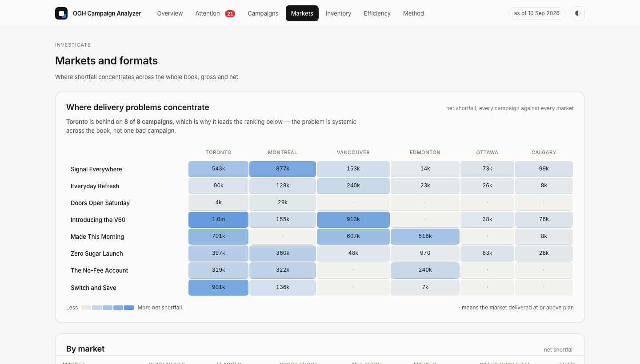
Task: Click the Signal Everywhere Toronto cell 543k
Action: (x=218, y=169)
